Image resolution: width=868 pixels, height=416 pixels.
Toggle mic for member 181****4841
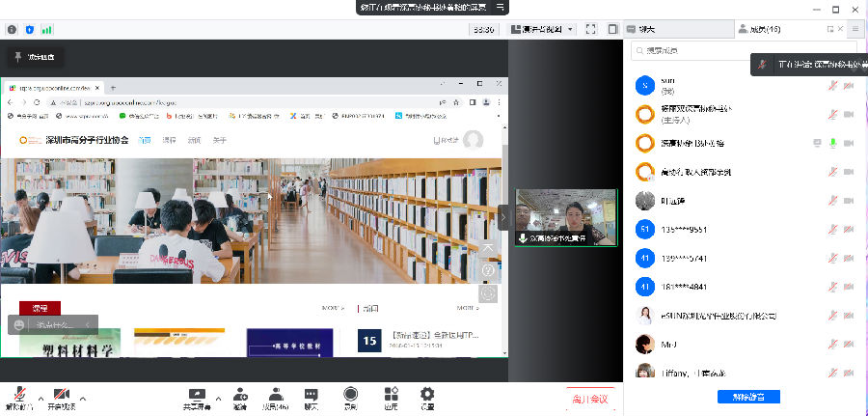[832, 287]
